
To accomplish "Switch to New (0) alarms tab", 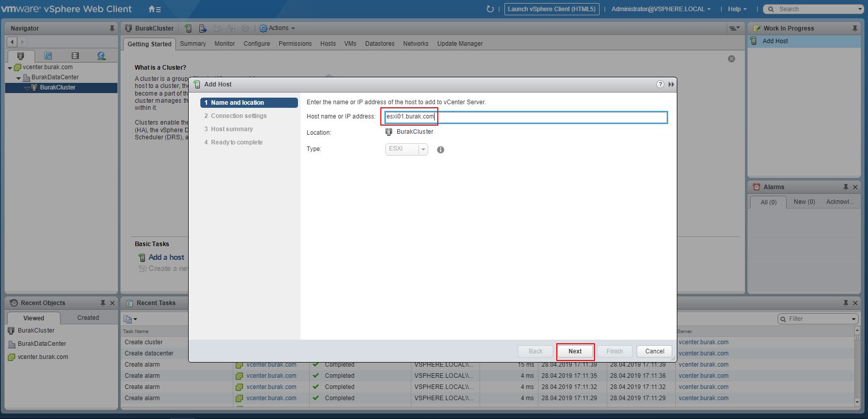I will click(x=804, y=202).
